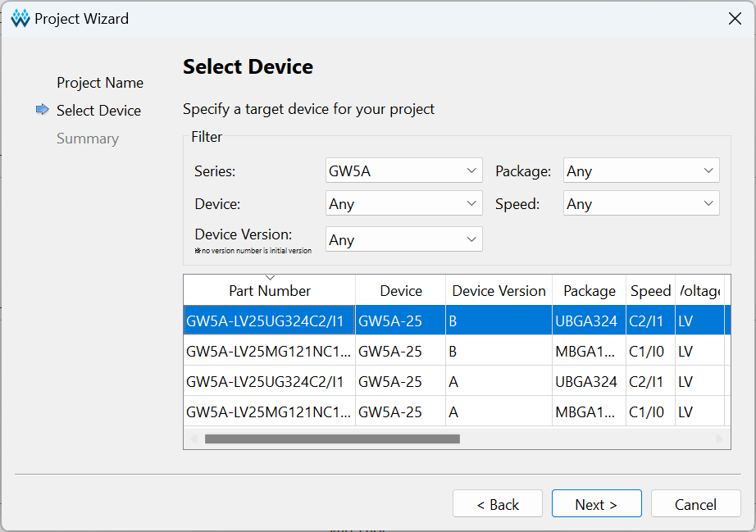Click the Voltage column header
756x532 pixels.
699,290
